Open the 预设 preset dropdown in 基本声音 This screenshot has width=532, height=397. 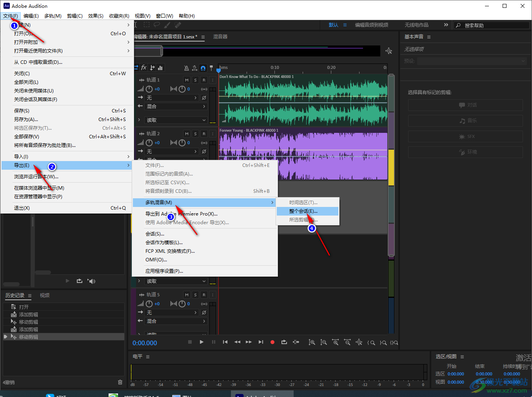click(x=472, y=61)
